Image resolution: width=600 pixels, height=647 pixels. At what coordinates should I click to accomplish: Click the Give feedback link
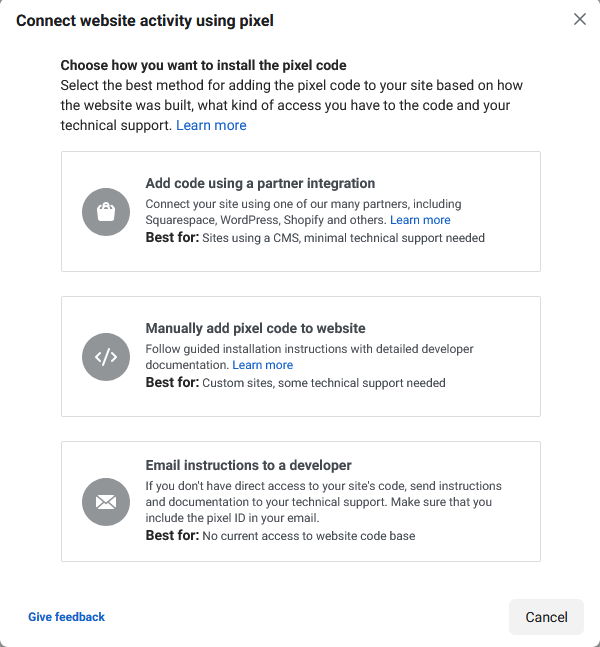(x=66, y=617)
